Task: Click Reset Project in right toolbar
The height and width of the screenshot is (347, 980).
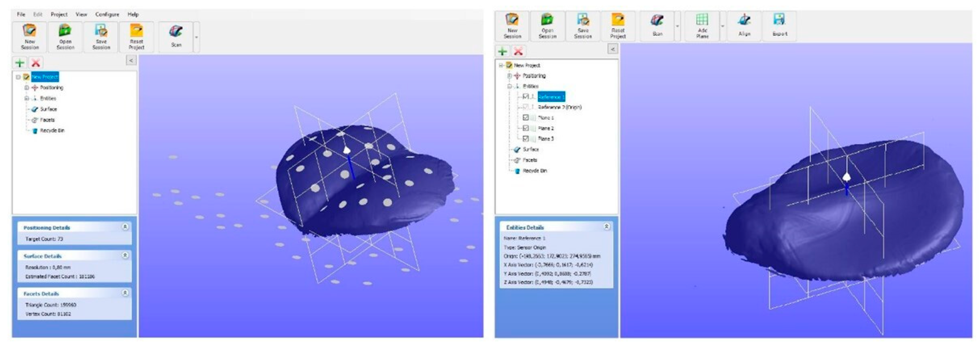Action: tap(618, 26)
